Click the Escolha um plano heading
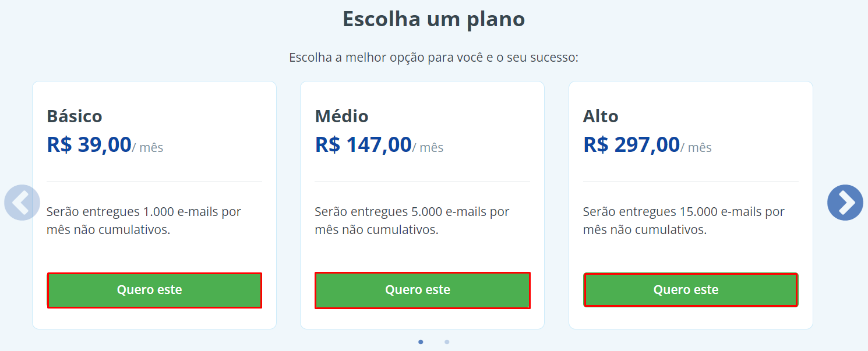Viewport: 868px width, 351px height. [433, 19]
